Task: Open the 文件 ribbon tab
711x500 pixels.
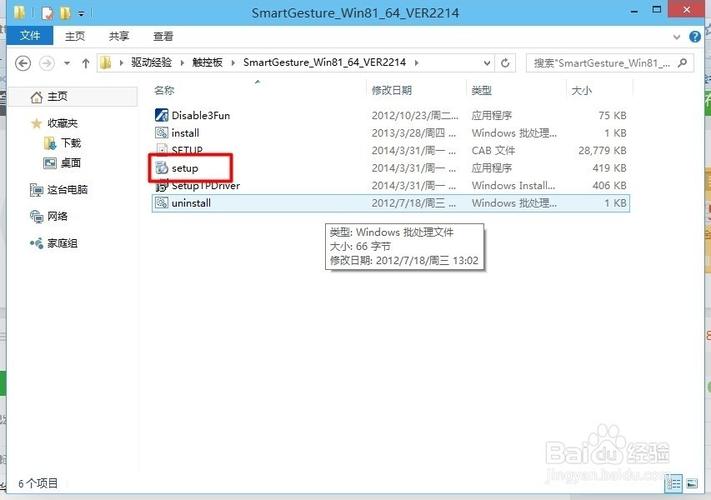Action: 30,36
